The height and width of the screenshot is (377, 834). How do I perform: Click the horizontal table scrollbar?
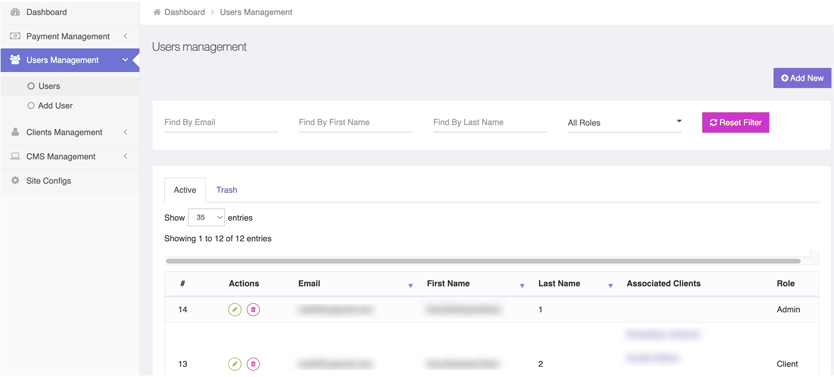[x=483, y=261]
